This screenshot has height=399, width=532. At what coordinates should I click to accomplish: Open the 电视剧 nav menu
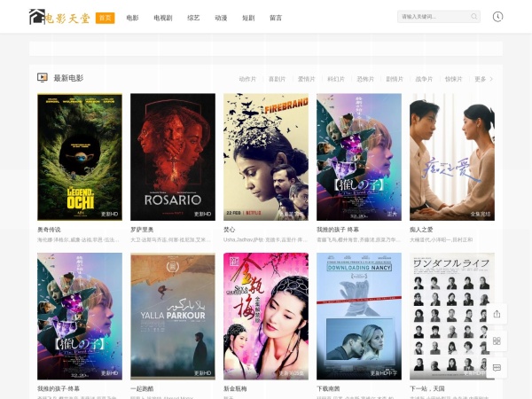(x=163, y=18)
